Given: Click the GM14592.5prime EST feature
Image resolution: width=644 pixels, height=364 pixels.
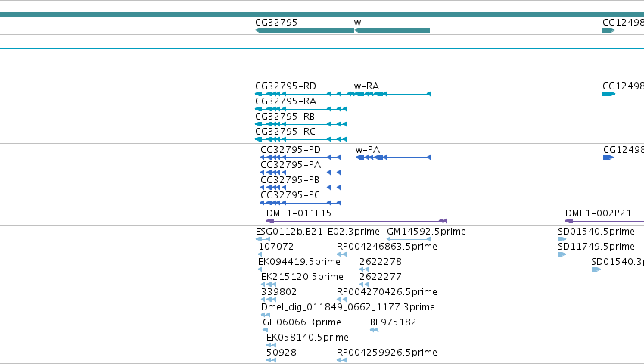Looking at the screenshot, I should point(409,239).
